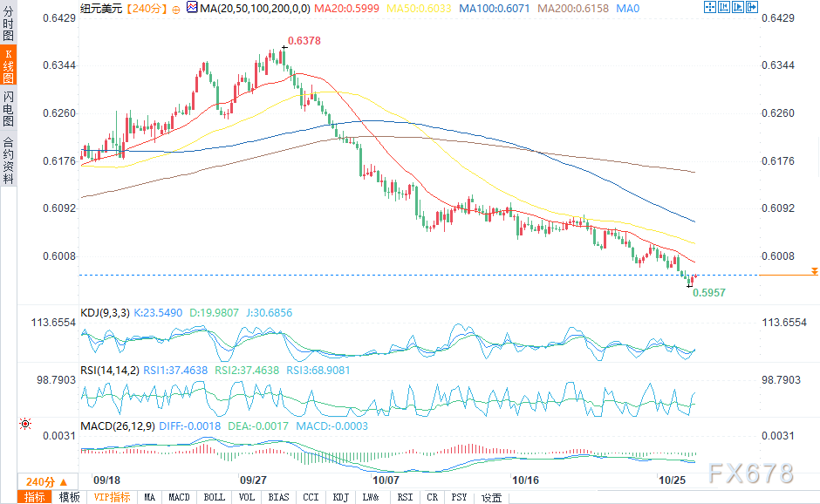This screenshot has height=504, width=820.
Task: Click the 设置 settings button in the bottom bar
Action: click(491, 497)
